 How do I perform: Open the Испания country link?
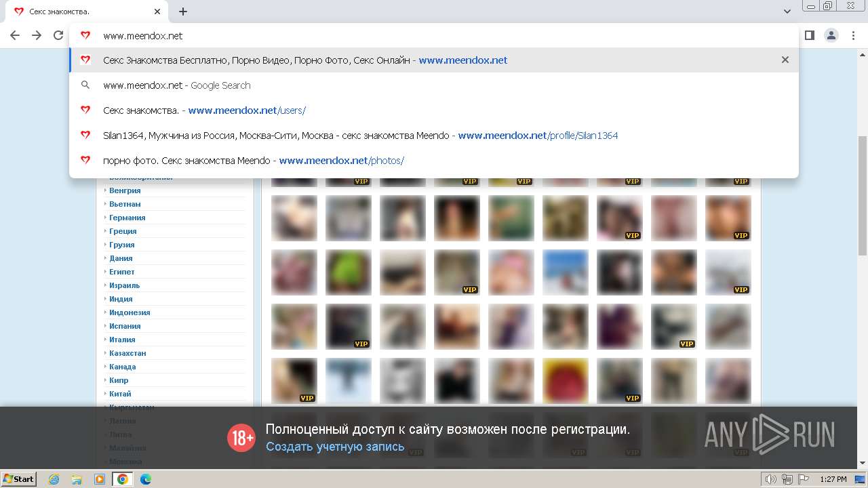tap(125, 326)
